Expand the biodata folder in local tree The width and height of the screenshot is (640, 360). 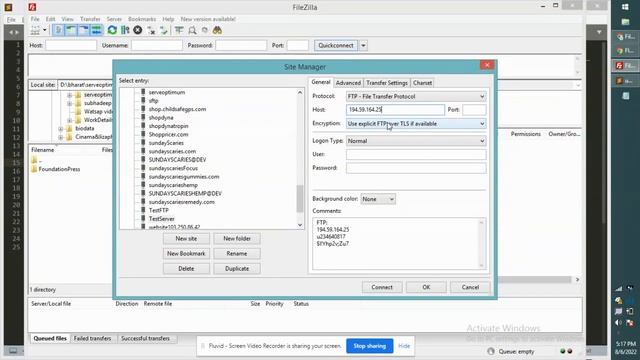click(x=60, y=129)
